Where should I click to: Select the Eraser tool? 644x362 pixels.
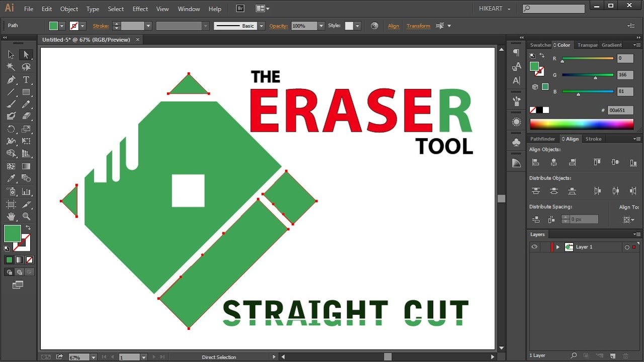point(26,116)
